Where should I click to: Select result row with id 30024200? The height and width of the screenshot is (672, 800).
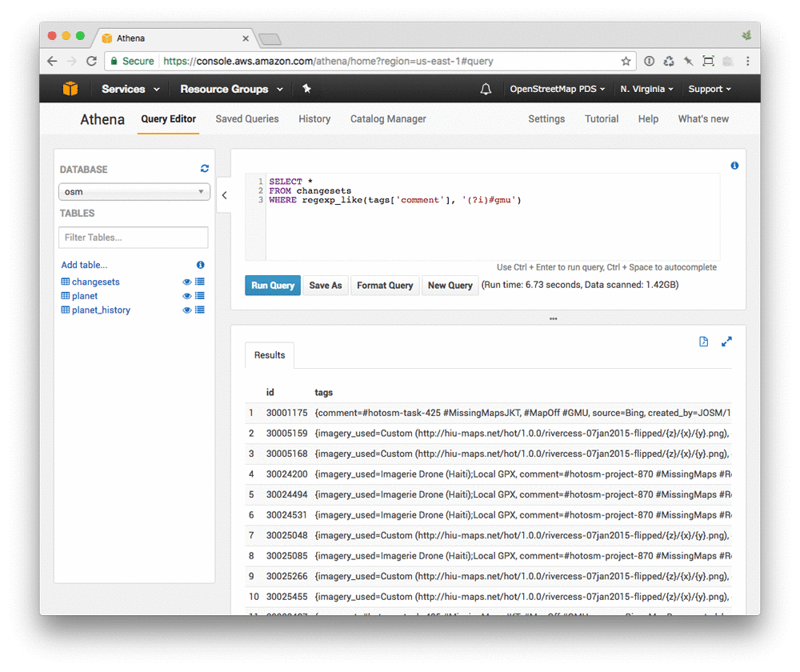tap(488, 474)
